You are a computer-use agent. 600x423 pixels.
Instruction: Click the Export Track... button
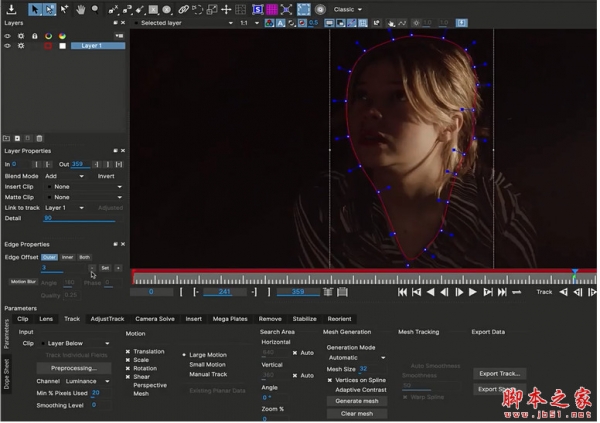(x=499, y=374)
